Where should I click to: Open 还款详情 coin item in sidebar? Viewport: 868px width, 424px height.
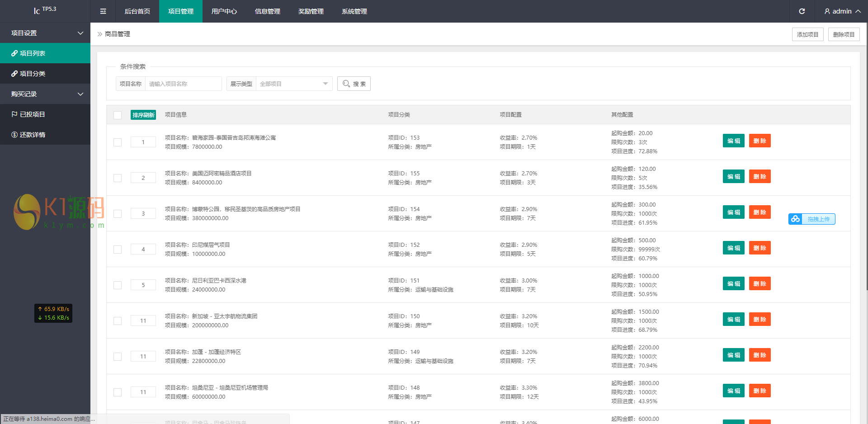[15, 135]
